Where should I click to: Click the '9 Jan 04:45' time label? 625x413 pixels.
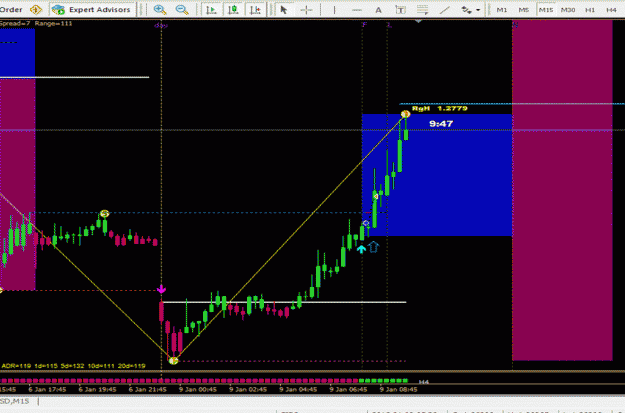[x=298, y=389]
